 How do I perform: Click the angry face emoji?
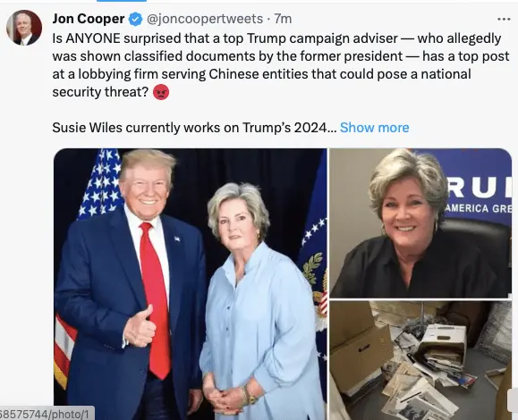pos(161,92)
